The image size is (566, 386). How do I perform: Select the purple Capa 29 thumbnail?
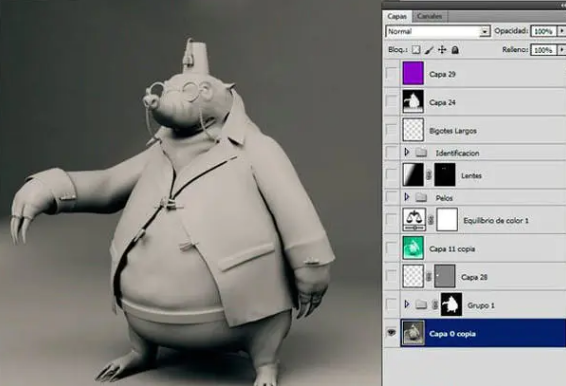(x=413, y=73)
